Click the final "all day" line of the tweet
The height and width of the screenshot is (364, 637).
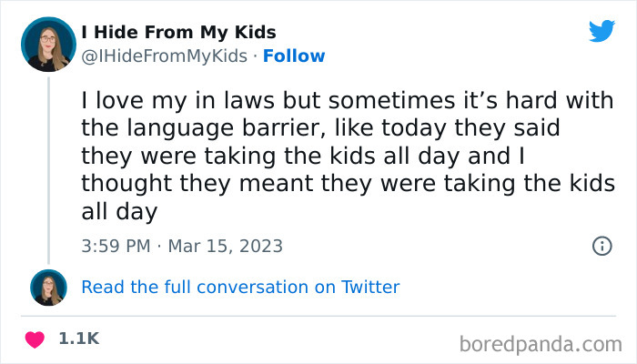(119, 212)
